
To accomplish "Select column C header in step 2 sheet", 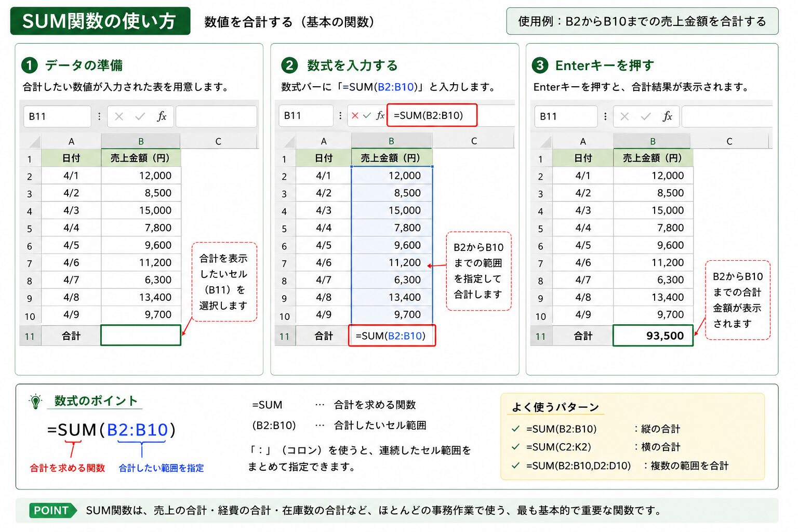I will click(474, 141).
